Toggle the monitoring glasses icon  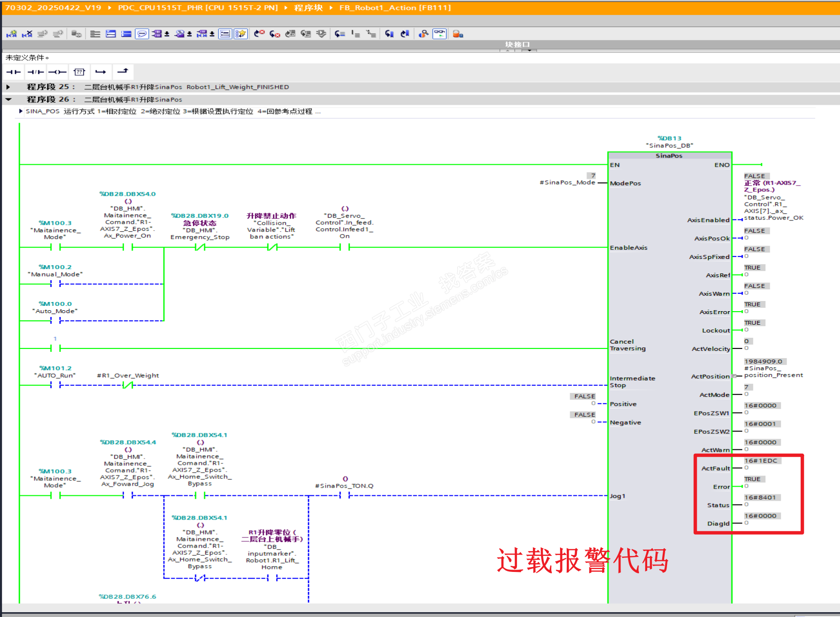pyautogui.click(x=439, y=34)
